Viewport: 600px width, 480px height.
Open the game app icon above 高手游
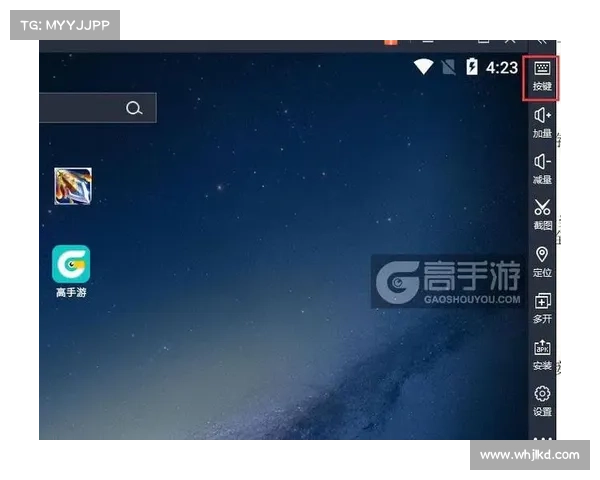pyautogui.click(x=72, y=186)
